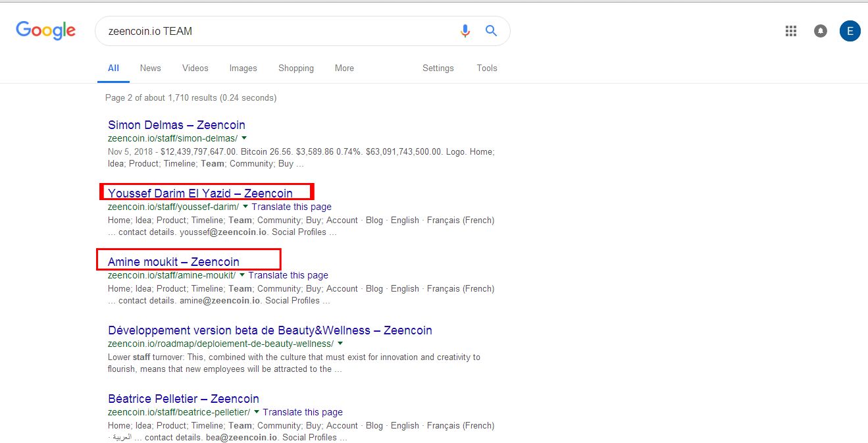The height and width of the screenshot is (443, 868).
Task: Open the account avatar labeled E
Action: (850, 31)
